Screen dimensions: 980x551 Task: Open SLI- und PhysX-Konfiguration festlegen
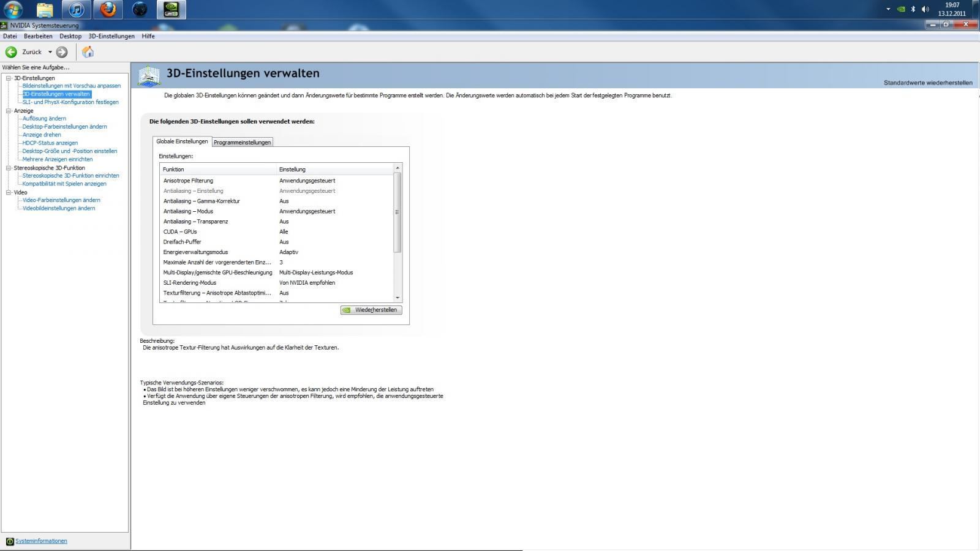point(70,102)
